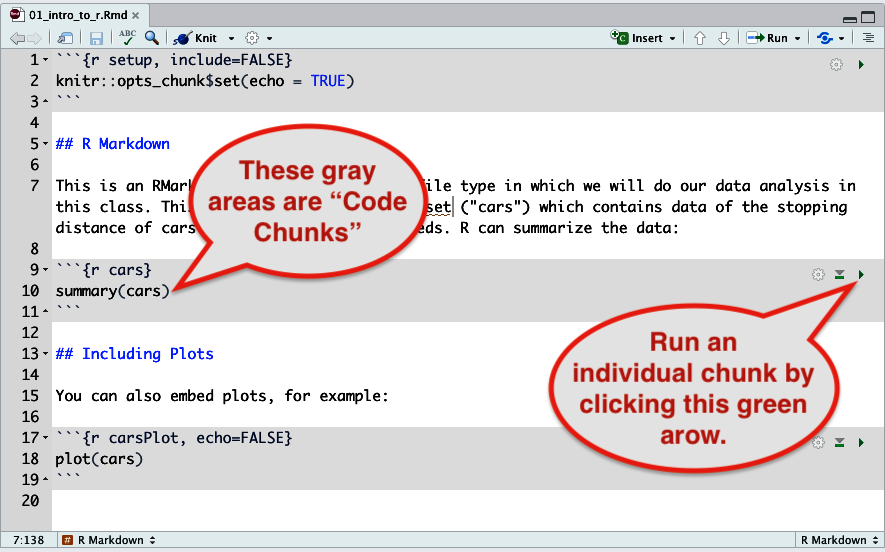Run spell check with ABC icon
Viewport: 885px width, 552px height.
[x=127, y=38]
